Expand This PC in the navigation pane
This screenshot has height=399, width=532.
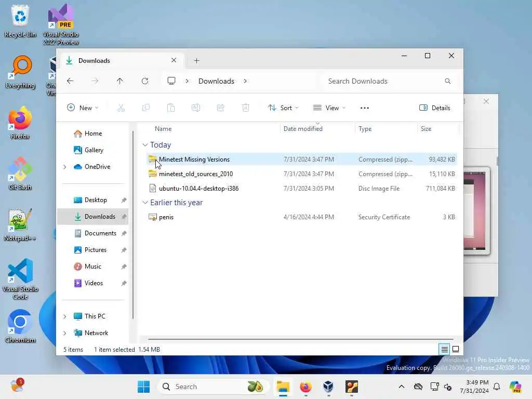point(64,316)
